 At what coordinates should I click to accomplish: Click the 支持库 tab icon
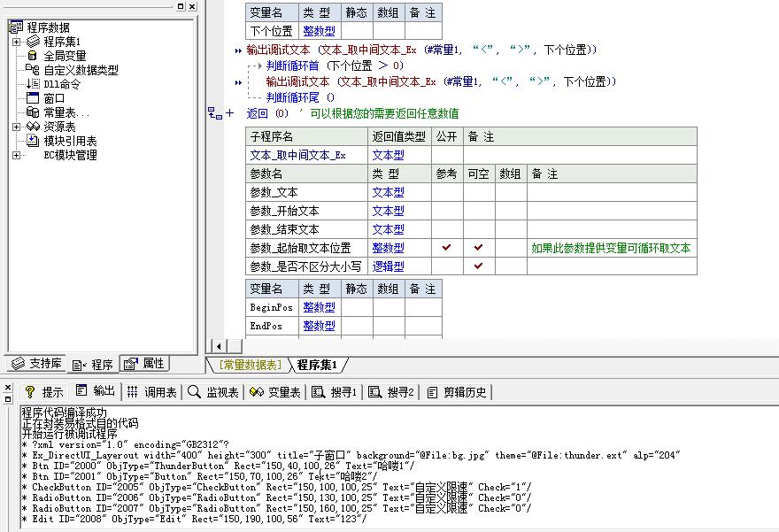pyautogui.click(x=18, y=364)
